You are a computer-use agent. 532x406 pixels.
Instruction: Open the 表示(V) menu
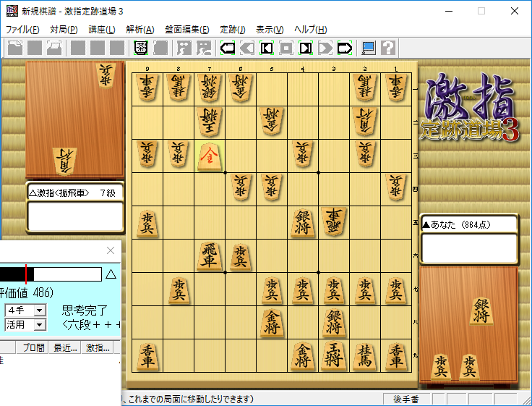coord(270,30)
